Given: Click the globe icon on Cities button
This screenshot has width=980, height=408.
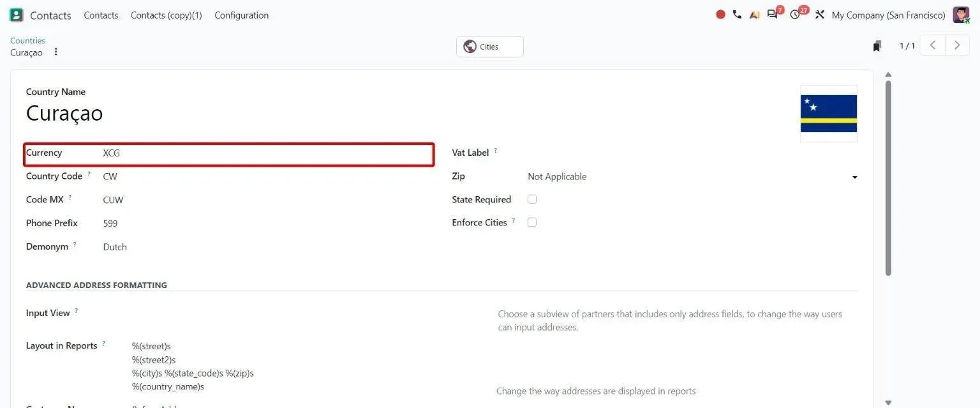Looking at the screenshot, I should (470, 47).
